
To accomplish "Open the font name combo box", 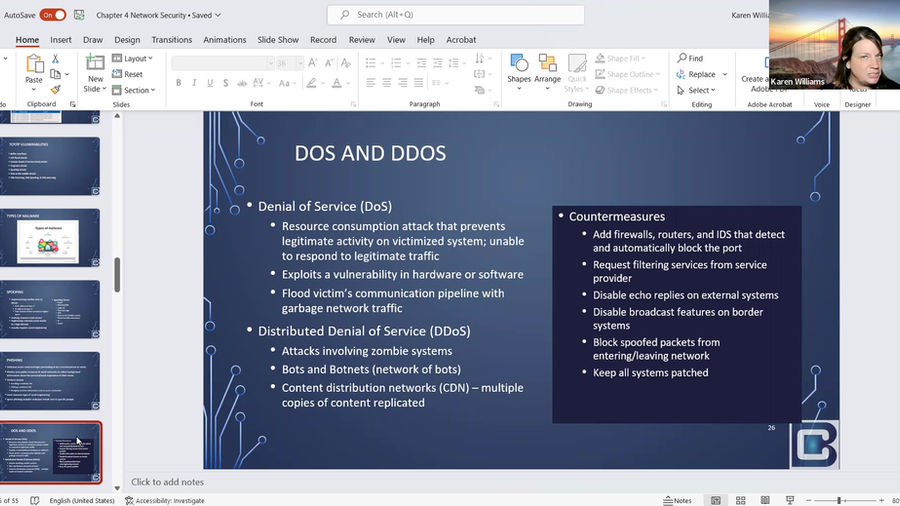I will point(223,63).
